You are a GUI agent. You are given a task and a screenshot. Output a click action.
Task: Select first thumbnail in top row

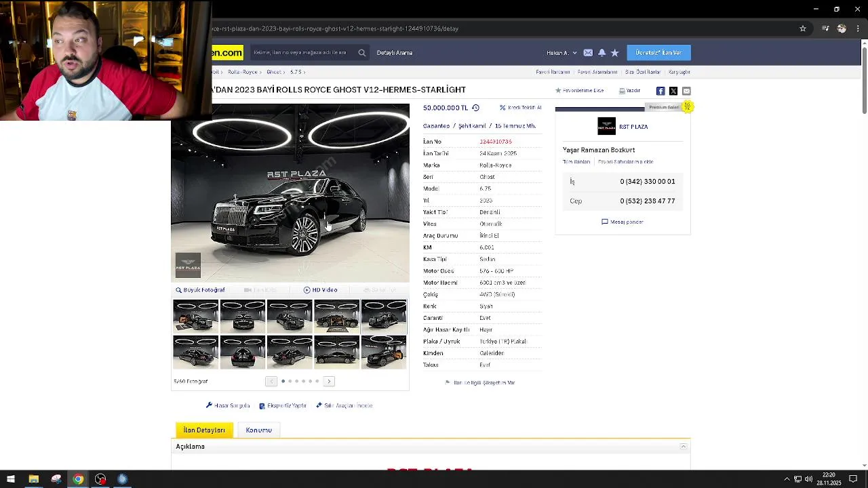195,316
